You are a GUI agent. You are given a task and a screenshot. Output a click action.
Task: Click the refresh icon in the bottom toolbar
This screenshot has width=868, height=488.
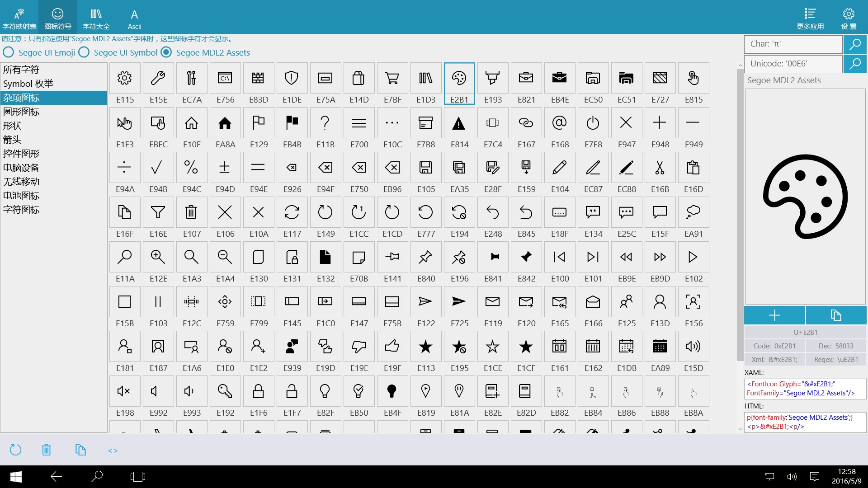pos(15,450)
